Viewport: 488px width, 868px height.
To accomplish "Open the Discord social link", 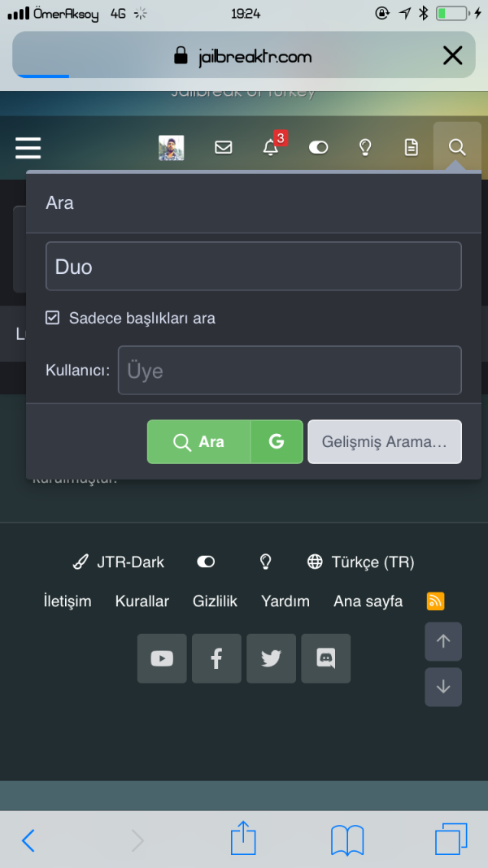I will (326, 658).
